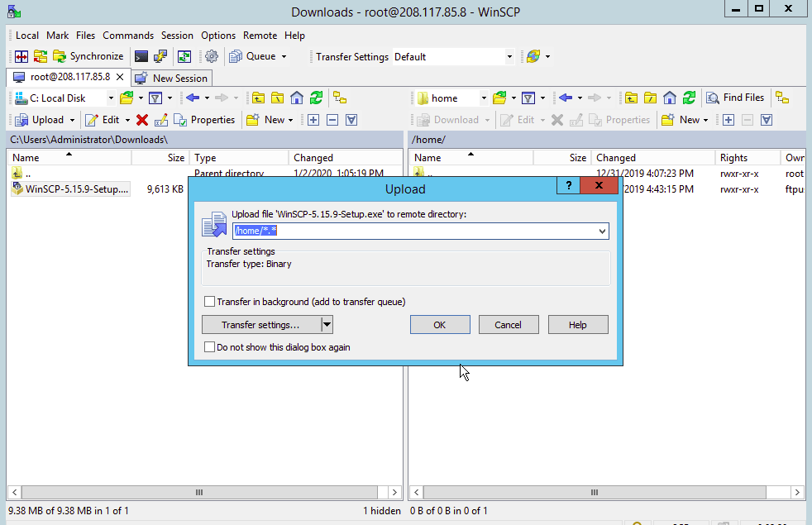Open the Options menu
812x525 pixels.
[218, 36]
